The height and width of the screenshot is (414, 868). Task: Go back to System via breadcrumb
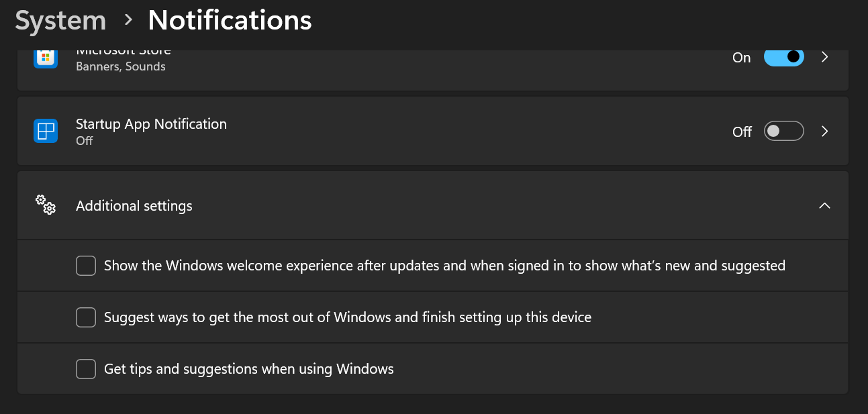tap(60, 20)
